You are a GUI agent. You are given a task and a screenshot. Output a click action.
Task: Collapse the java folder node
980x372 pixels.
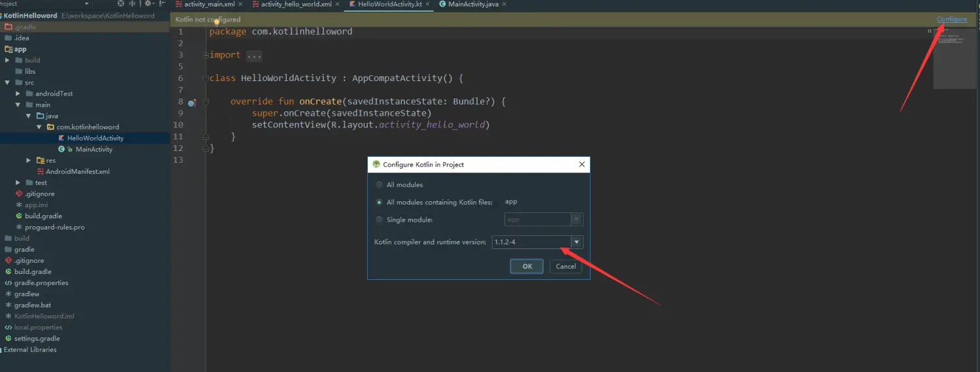(29, 116)
